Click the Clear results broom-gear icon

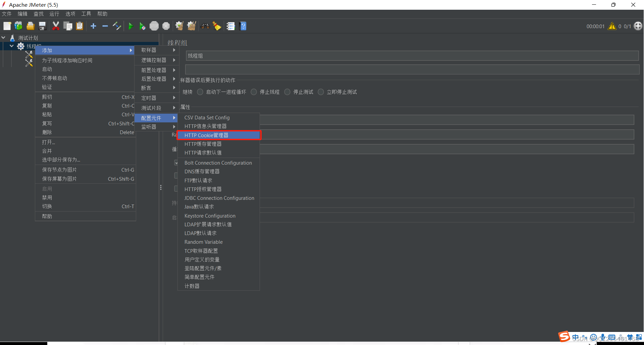(x=179, y=26)
